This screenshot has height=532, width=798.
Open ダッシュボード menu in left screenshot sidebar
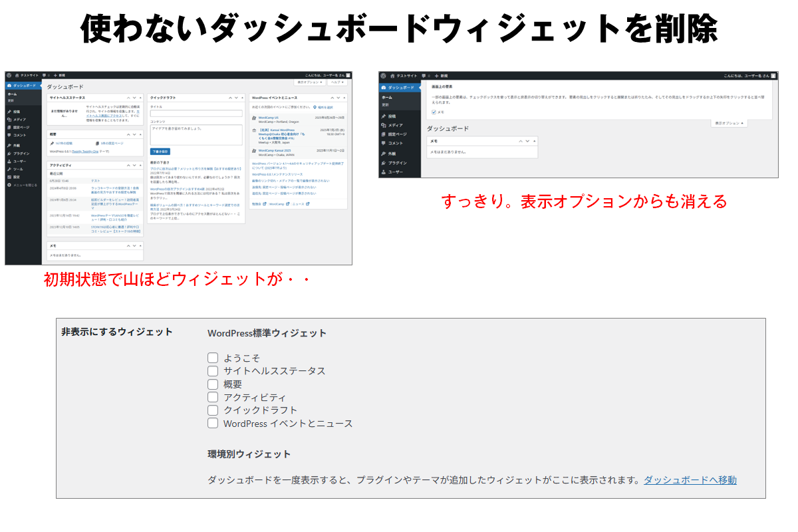pos(23,85)
